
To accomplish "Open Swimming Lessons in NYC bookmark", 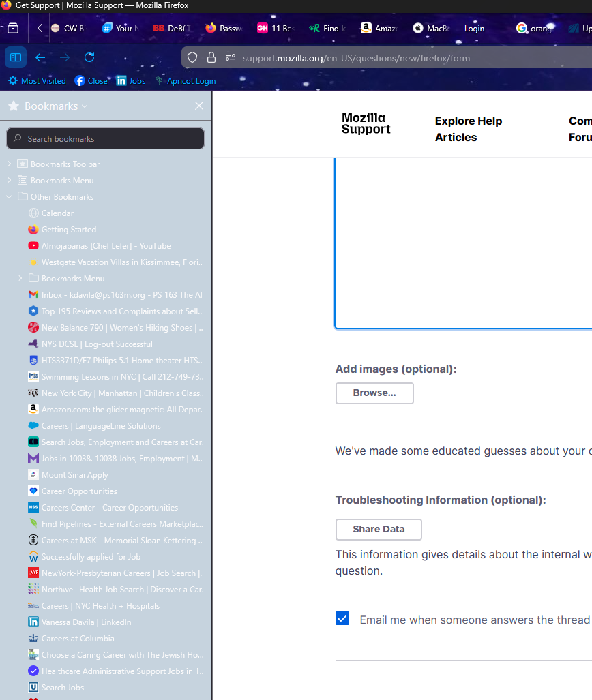I will 116,377.
